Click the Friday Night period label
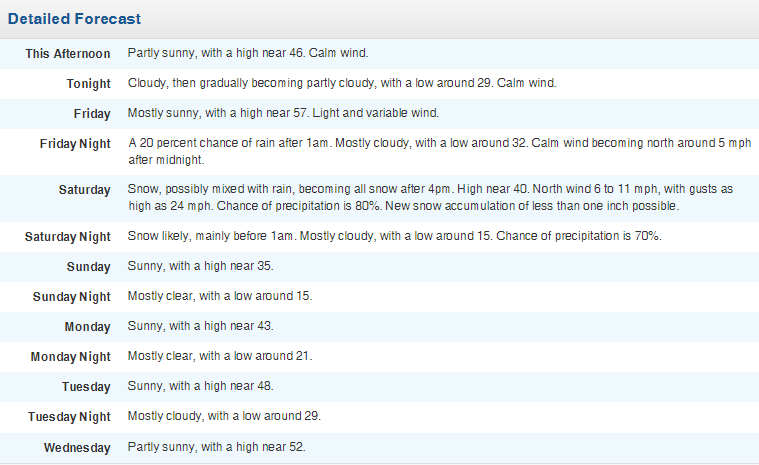Viewport: 759px width, 465px height. pyautogui.click(x=75, y=144)
